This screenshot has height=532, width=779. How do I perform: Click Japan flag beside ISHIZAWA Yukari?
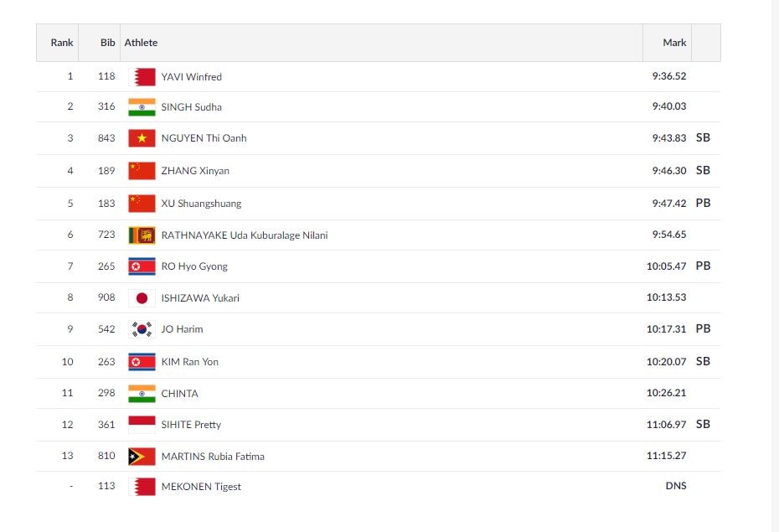(142, 298)
